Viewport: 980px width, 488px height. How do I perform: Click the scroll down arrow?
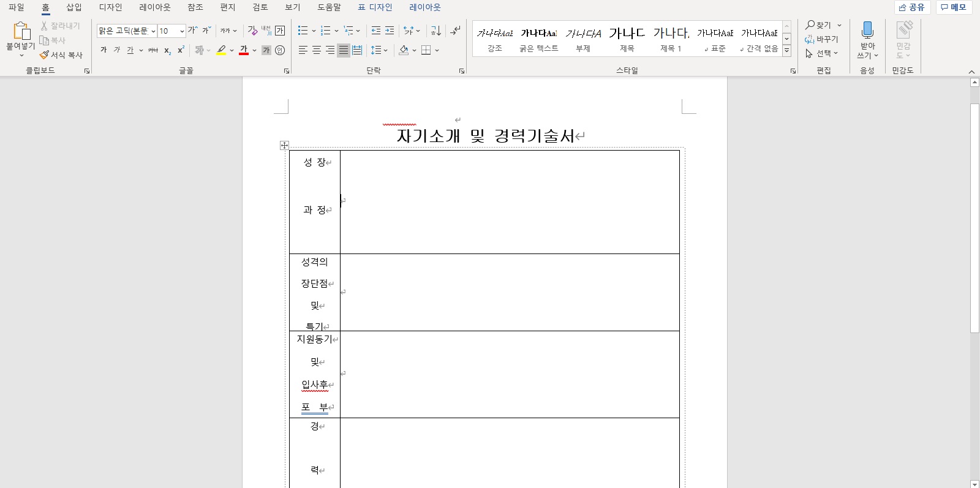click(974, 484)
